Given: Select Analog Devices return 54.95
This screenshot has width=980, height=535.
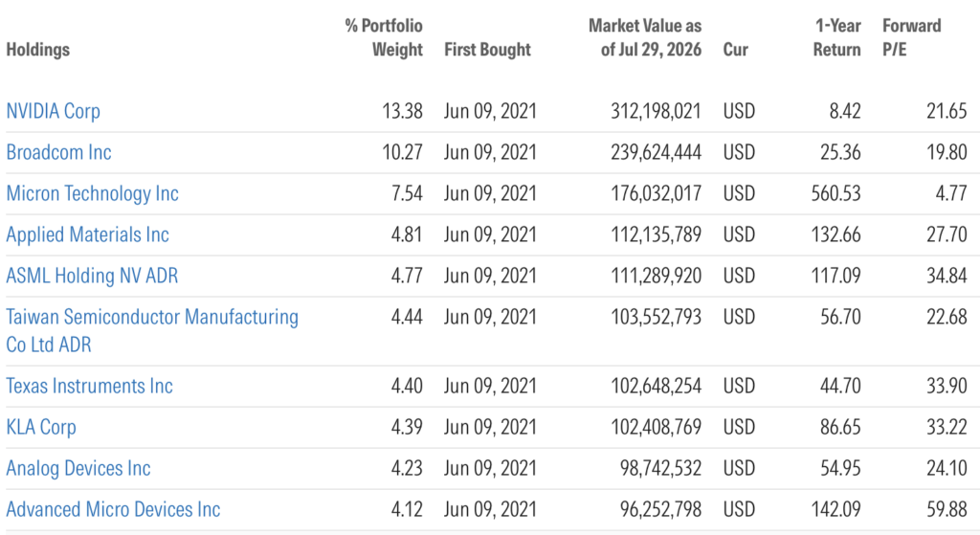Looking at the screenshot, I should pos(840,469).
